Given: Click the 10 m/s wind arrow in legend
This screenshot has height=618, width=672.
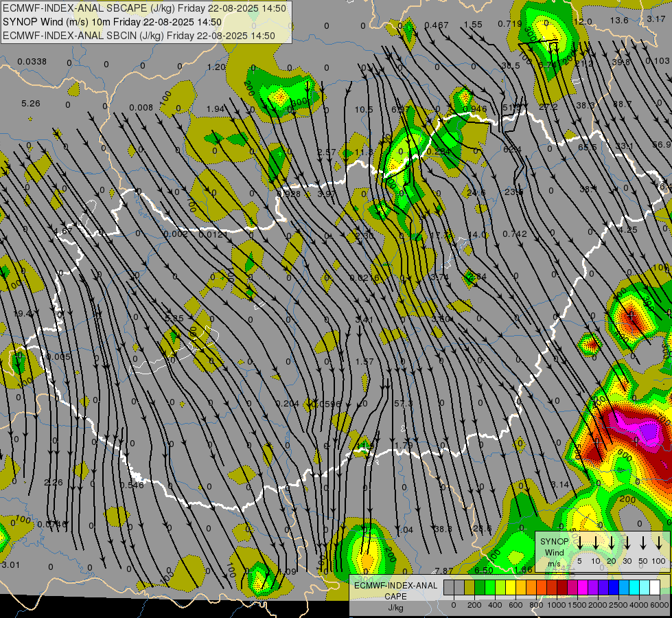Looking at the screenshot, I should [595, 543].
